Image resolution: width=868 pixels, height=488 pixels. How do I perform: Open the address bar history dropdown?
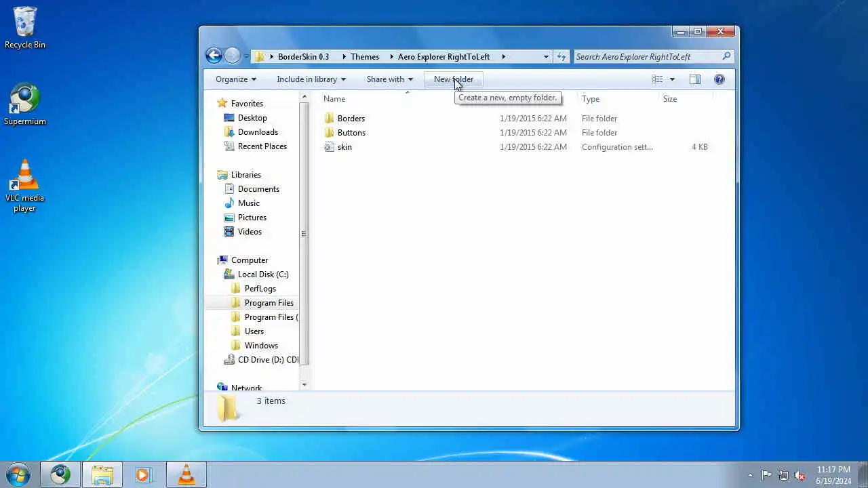pyautogui.click(x=546, y=56)
